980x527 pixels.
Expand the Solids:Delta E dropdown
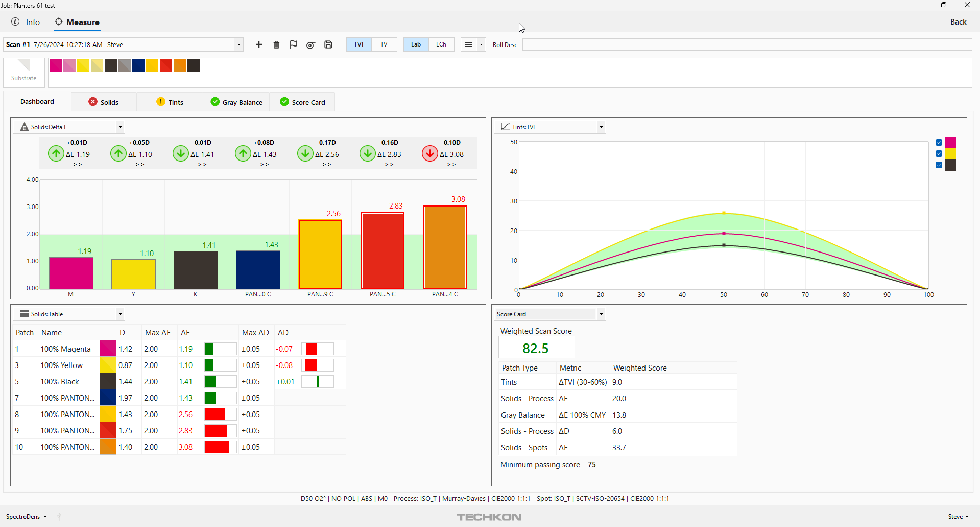point(120,127)
